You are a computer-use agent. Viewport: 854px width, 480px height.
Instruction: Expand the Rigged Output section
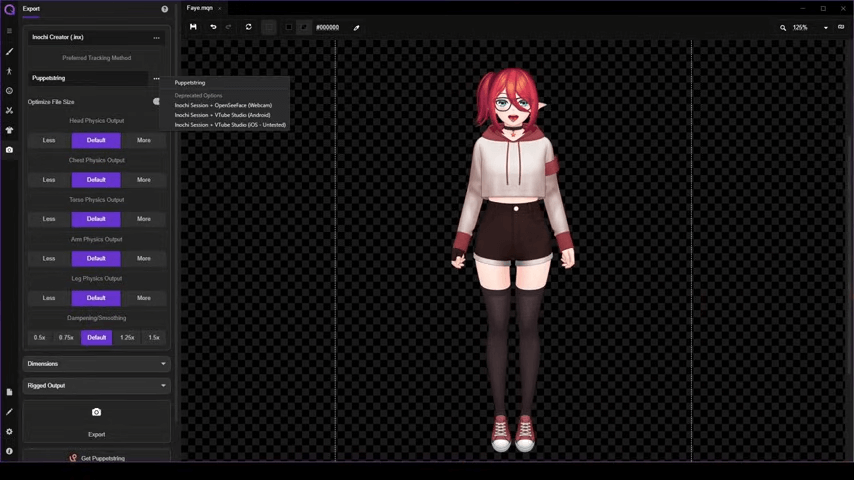click(x=96, y=385)
